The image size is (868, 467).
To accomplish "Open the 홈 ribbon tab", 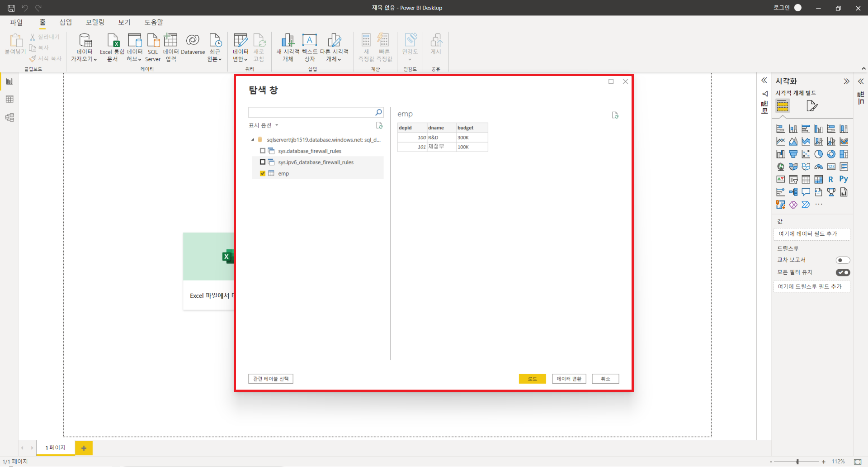I will coord(42,22).
